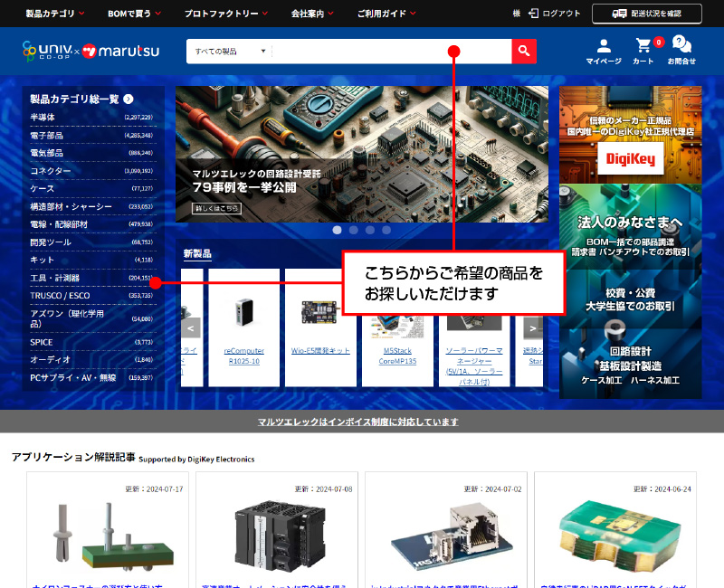Viewport: 724px width, 588px height.
Task: Click the 新製品 section heading
Action: 197,253
